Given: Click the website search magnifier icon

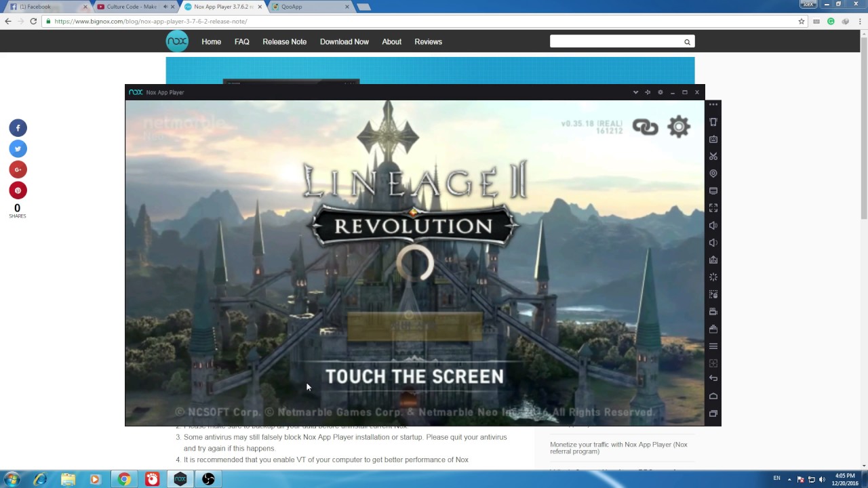Looking at the screenshot, I should [687, 42].
